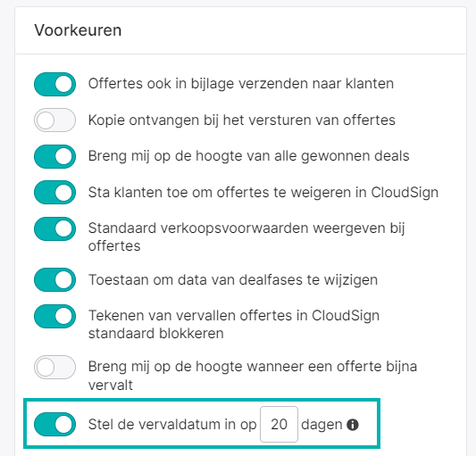The image size is (476, 456).
Task: Enable notification when offerte bijna vervalt
Action: [x=55, y=367]
